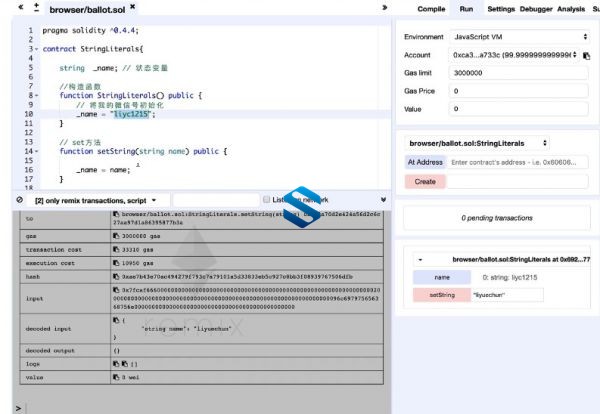Close the browser/ballot.sol file tab
The image size is (600, 414).
point(132,7)
